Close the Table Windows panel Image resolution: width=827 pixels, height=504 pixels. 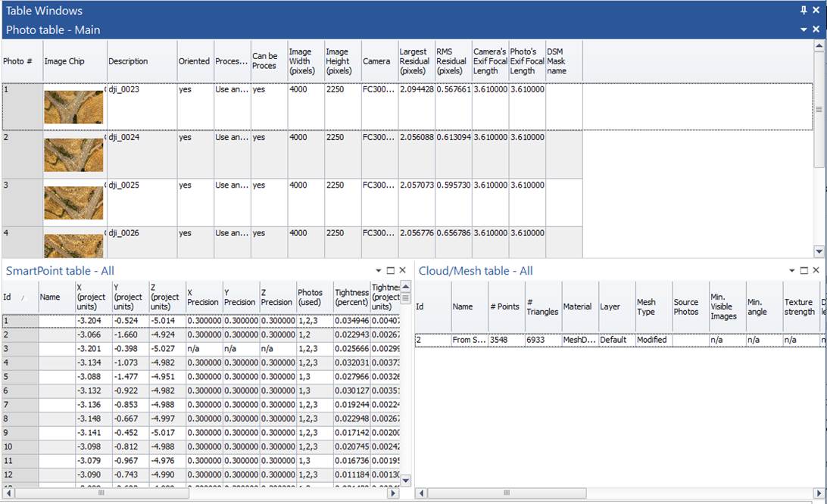(816, 11)
